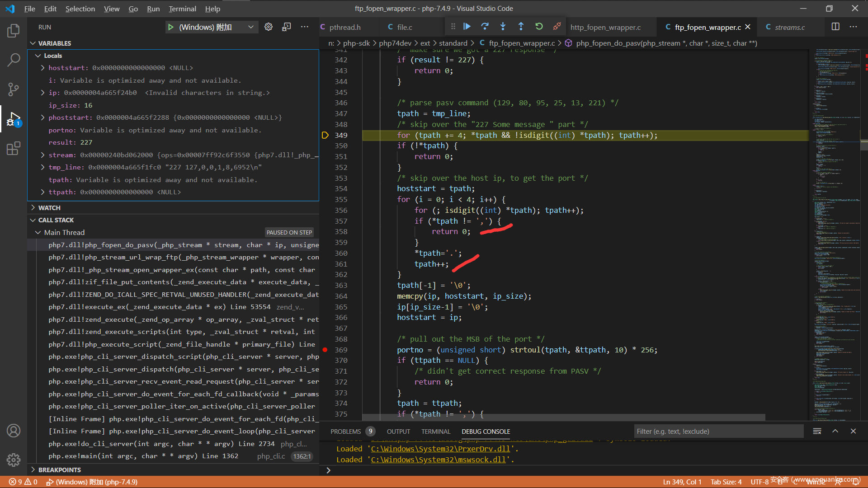Click the debug Continue button
Screen dimensions: 868x488
[x=467, y=27]
